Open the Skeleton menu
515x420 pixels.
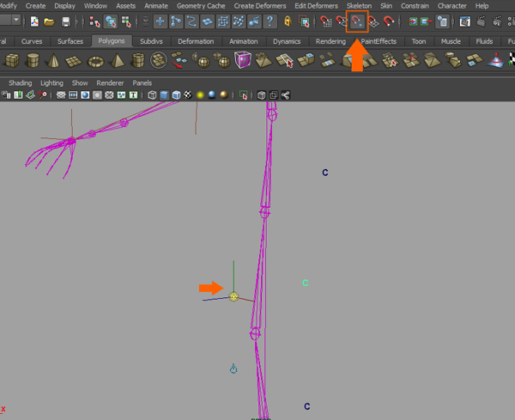coord(360,6)
